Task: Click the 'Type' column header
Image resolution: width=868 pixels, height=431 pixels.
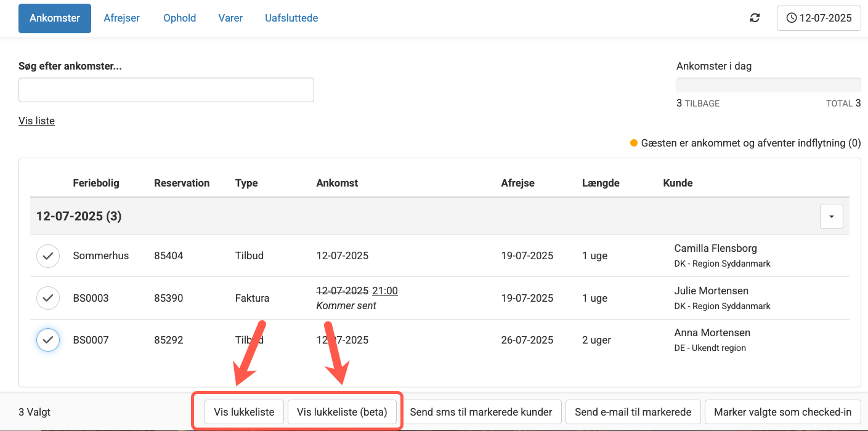Action: pyautogui.click(x=246, y=183)
